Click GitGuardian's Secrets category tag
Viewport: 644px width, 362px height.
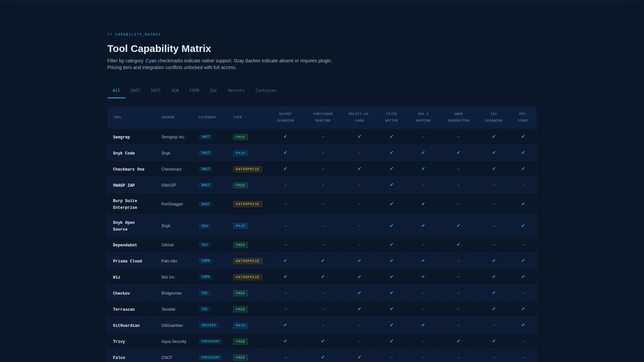pyautogui.click(x=209, y=325)
